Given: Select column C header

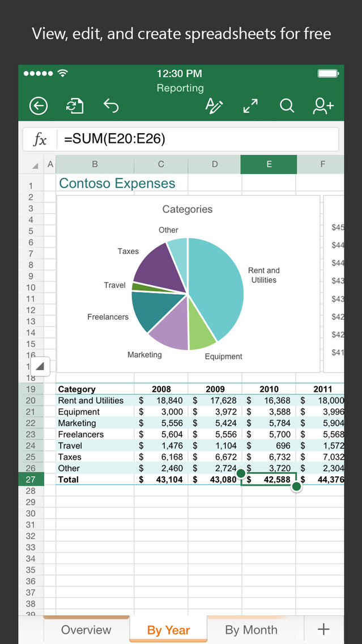Looking at the screenshot, I should click(161, 164).
